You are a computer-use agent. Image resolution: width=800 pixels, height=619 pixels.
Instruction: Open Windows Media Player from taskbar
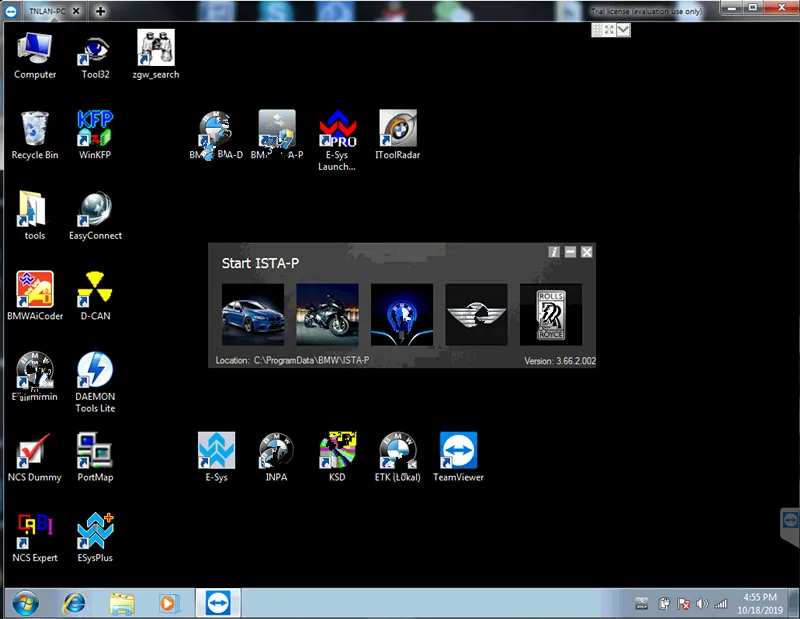coord(167,604)
